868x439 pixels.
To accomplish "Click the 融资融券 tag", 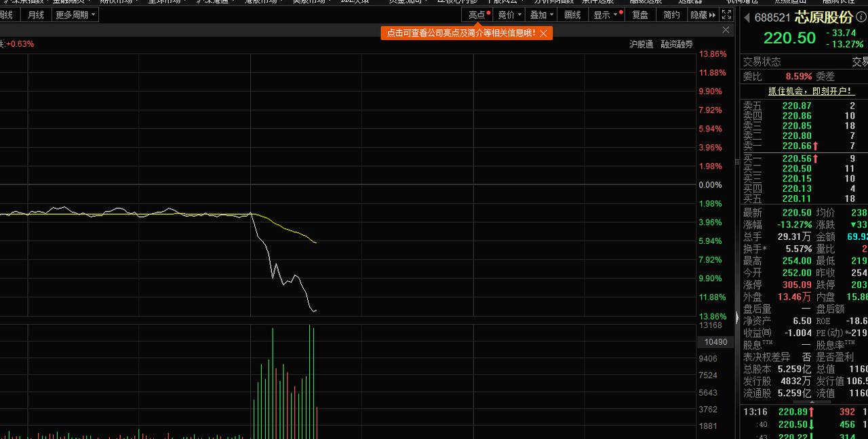I will click(677, 44).
